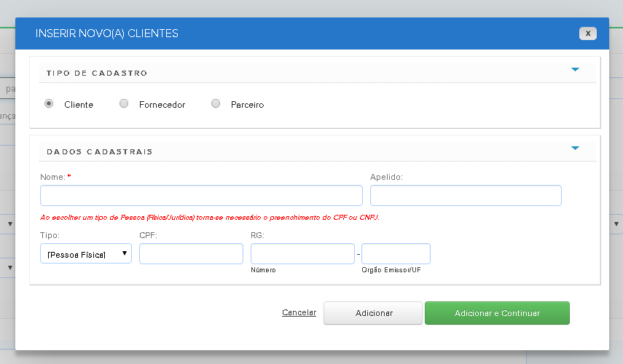This screenshot has height=364, width=623.
Task: Click the CPF input box
Action: click(191, 253)
